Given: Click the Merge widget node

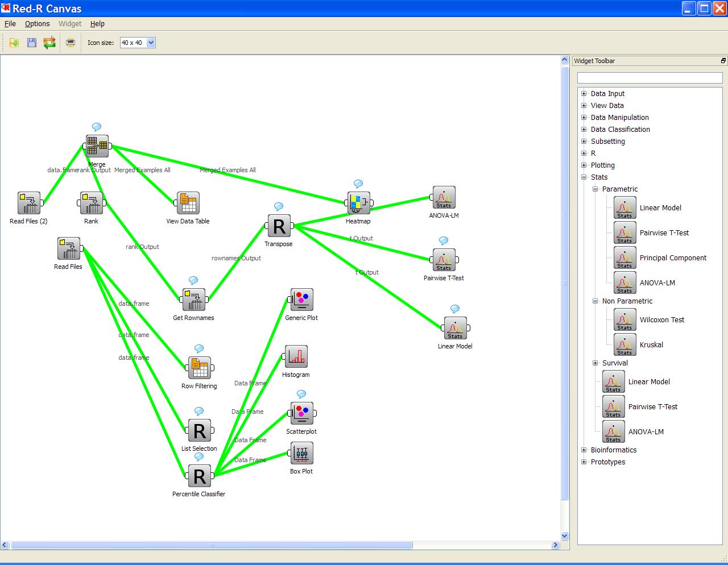Looking at the screenshot, I should (97, 146).
